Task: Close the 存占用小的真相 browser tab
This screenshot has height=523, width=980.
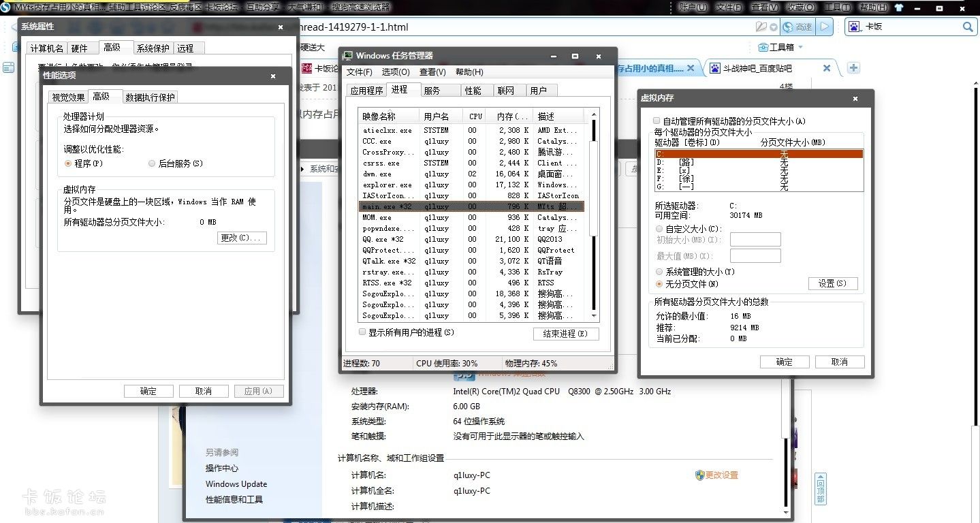Action: (691, 68)
